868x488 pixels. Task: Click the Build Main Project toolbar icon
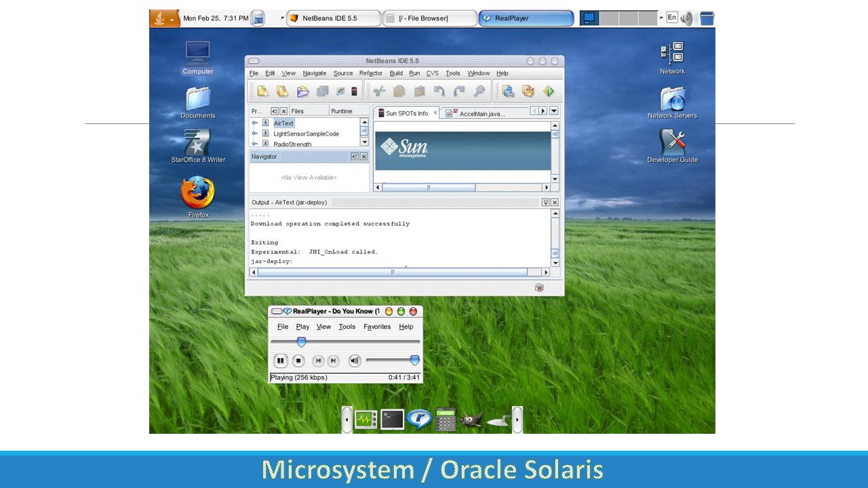(508, 91)
